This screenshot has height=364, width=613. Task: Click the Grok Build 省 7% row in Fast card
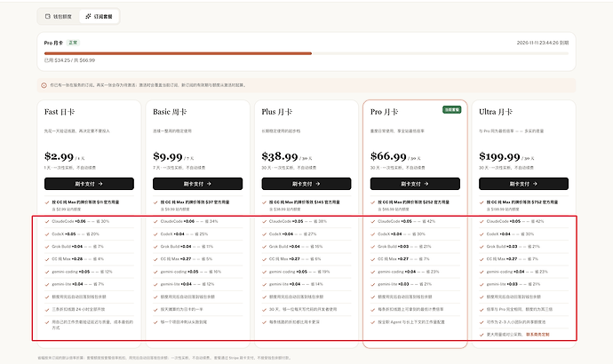pos(89,247)
